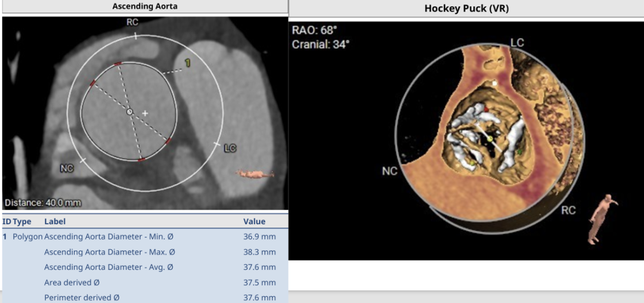644x303 pixels.
Task: Click the 37.5 mm value
Action: click(259, 283)
